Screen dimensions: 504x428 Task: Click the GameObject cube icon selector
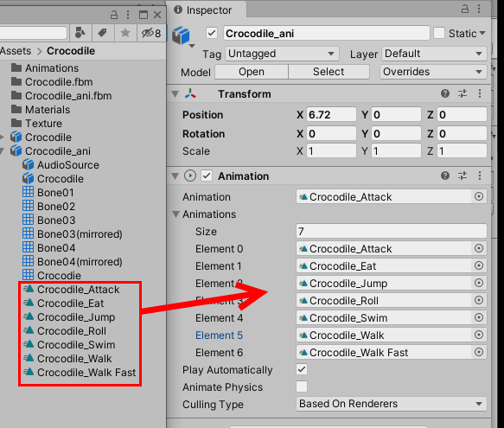182,36
